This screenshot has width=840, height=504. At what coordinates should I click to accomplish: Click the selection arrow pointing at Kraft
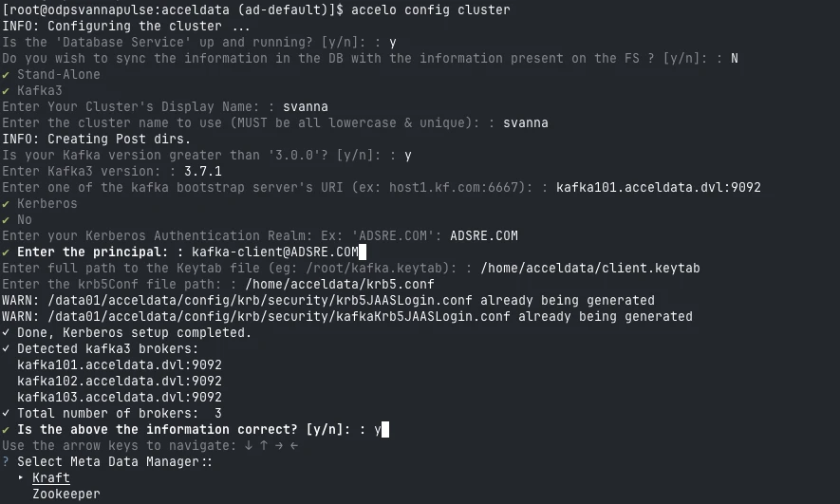pos(21,477)
